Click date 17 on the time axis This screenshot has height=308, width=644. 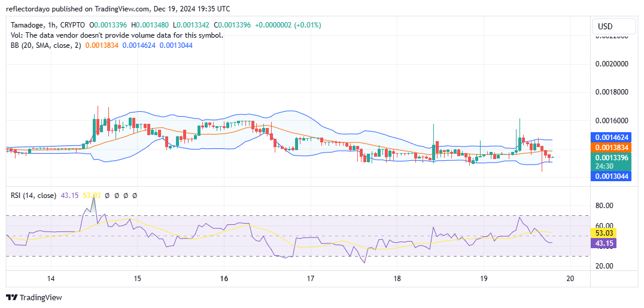click(311, 279)
